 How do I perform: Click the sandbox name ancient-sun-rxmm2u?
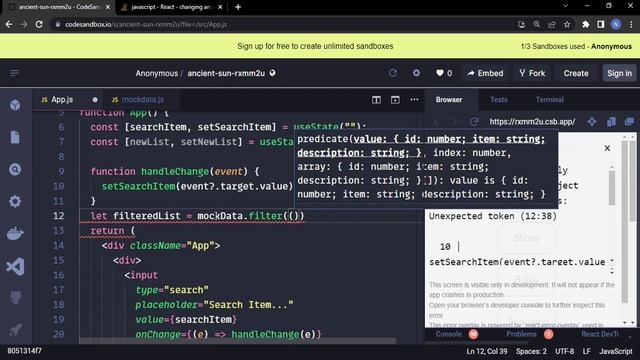(226, 73)
